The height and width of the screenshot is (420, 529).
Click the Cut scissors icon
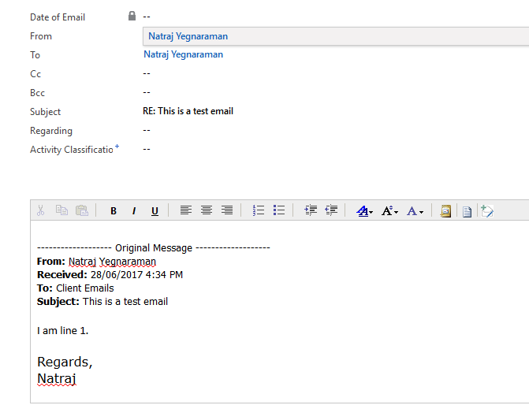click(x=40, y=210)
